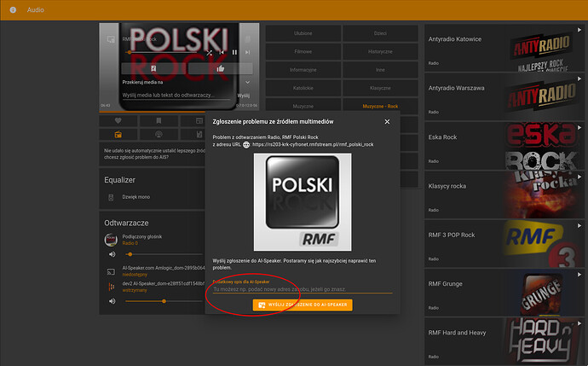Image resolution: width=588 pixels, height=366 pixels.
Task: Play Eska Rock using arrow icon
Action: pos(579,128)
